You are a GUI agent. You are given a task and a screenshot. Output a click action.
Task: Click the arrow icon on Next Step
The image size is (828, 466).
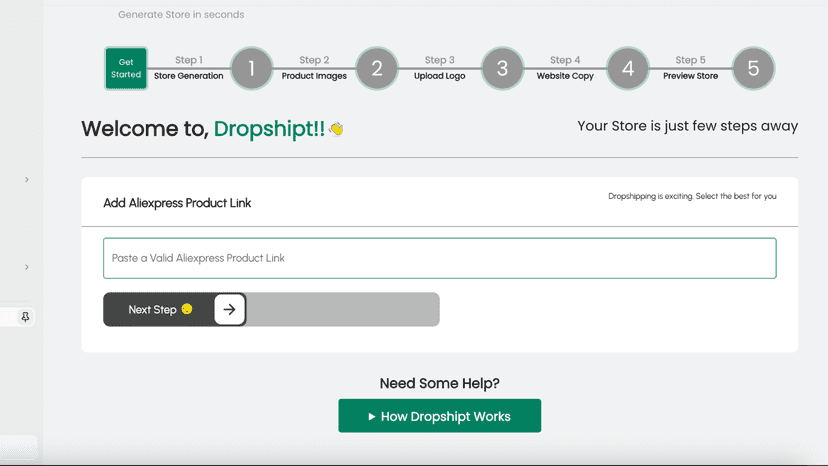coord(229,309)
